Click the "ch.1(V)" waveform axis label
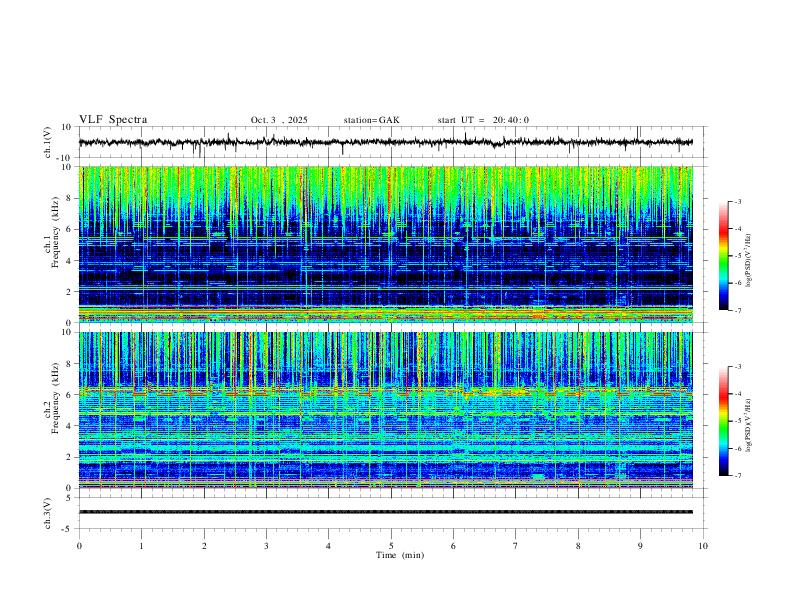Screen dimensions: 792x612 47,142
